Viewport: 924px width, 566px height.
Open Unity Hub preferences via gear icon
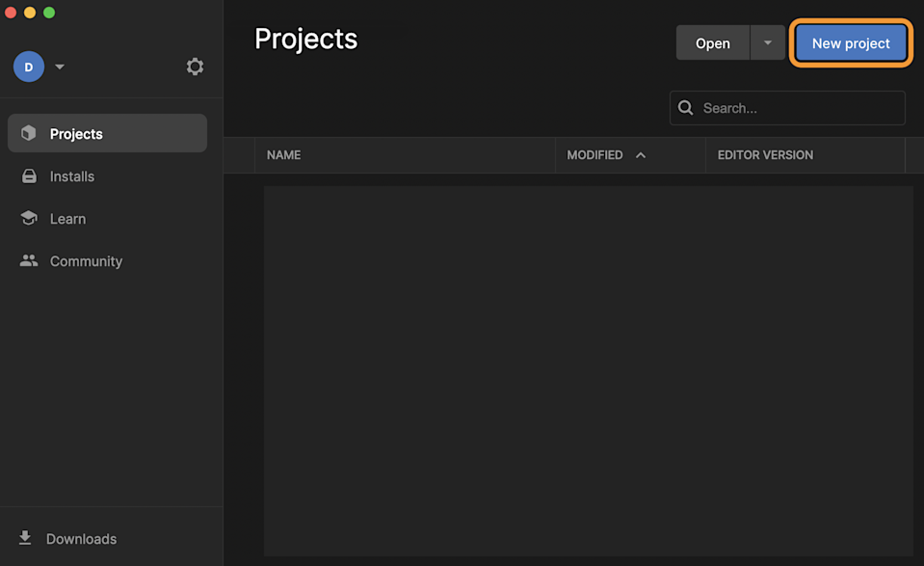(x=195, y=67)
